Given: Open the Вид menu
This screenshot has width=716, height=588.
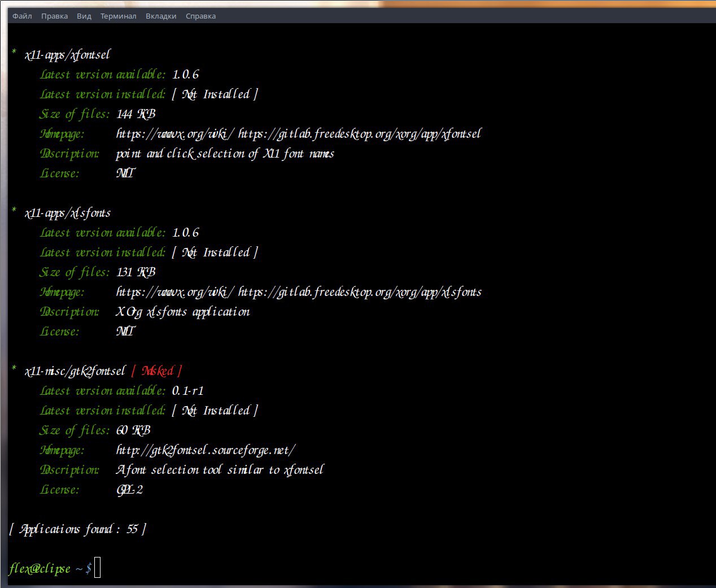Looking at the screenshot, I should [x=84, y=16].
